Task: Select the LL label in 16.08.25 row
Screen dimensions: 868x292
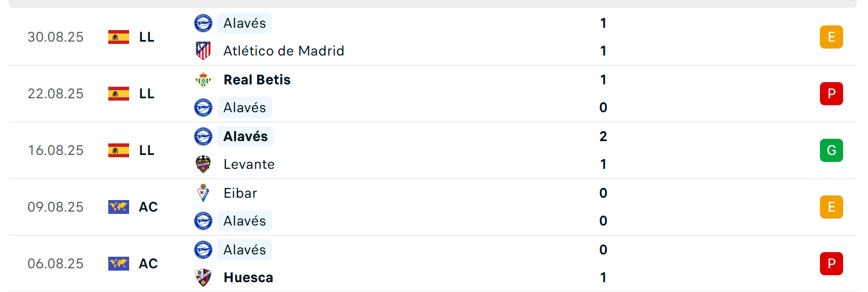Action: coord(147,150)
